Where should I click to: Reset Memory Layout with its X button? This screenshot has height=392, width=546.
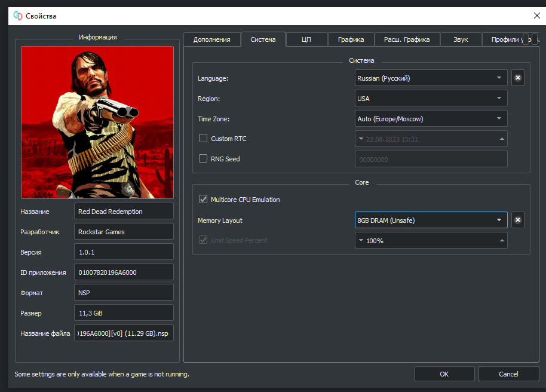[x=518, y=220]
